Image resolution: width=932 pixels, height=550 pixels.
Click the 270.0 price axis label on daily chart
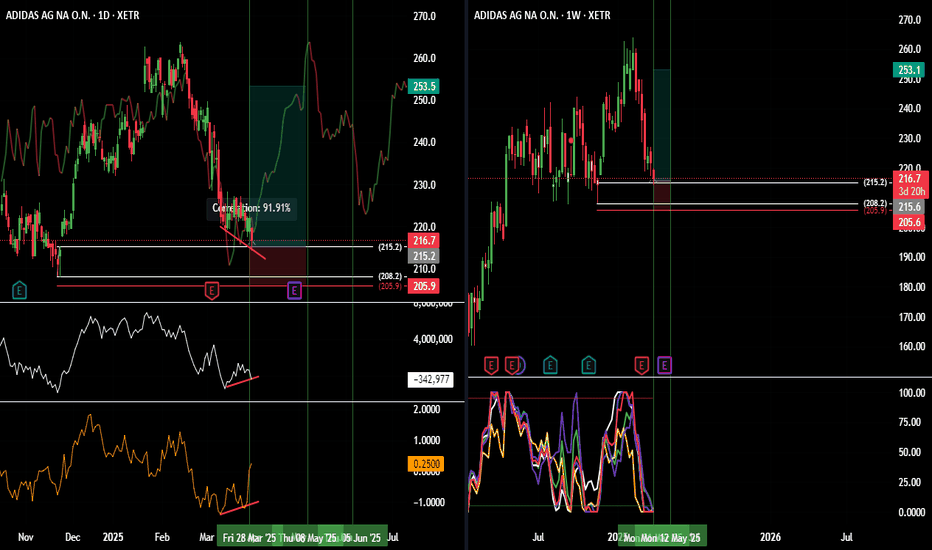click(424, 16)
